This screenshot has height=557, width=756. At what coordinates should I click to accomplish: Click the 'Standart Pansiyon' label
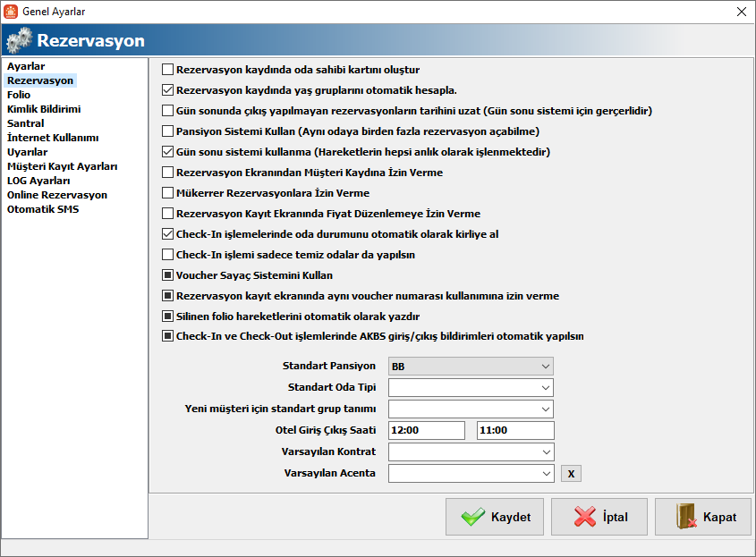[x=329, y=366]
